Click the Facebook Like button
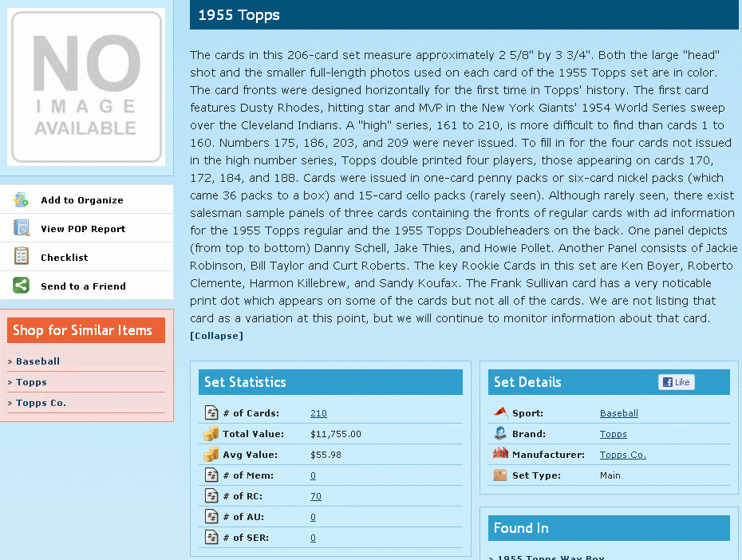 [677, 382]
